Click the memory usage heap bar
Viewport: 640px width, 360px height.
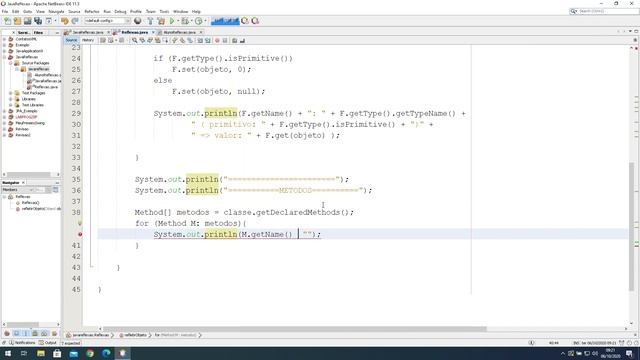[225, 21]
